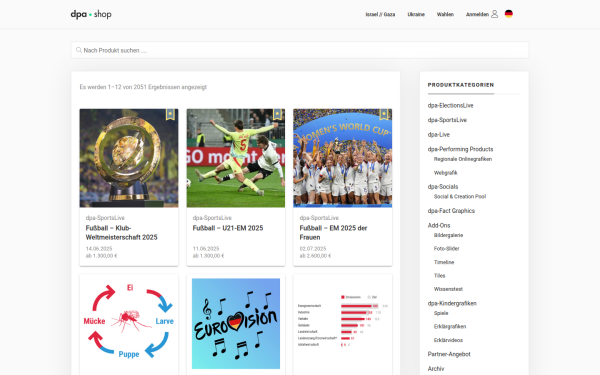
Task: Click the PRODUKTKATEGORIEN heading
Action: (x=461, y=85)
